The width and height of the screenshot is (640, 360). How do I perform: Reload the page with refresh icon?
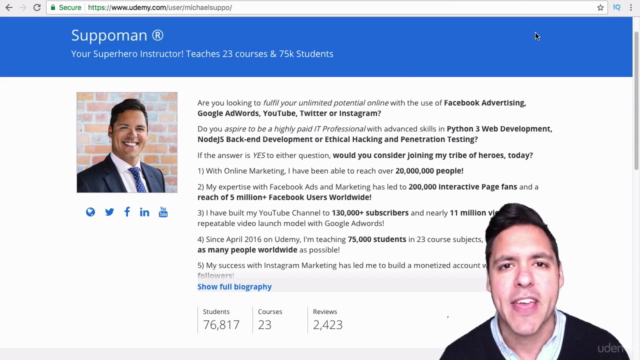tap(37, 7)
